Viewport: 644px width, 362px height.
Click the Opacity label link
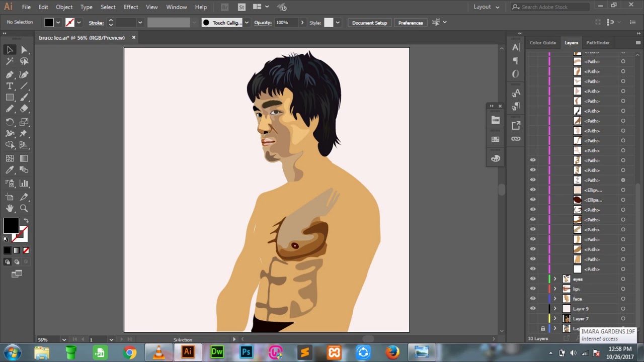pyautogui.click(x=263, y=23)
